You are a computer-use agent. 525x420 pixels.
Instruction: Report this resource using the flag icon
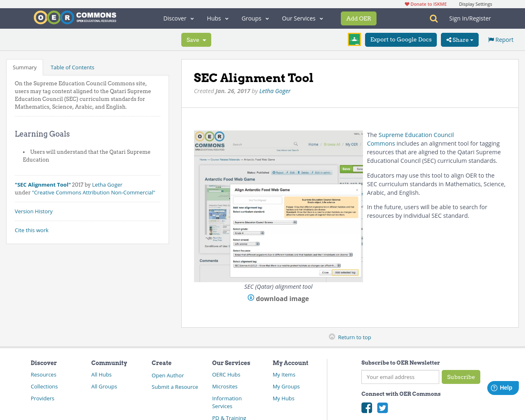[x=500, y=39]
